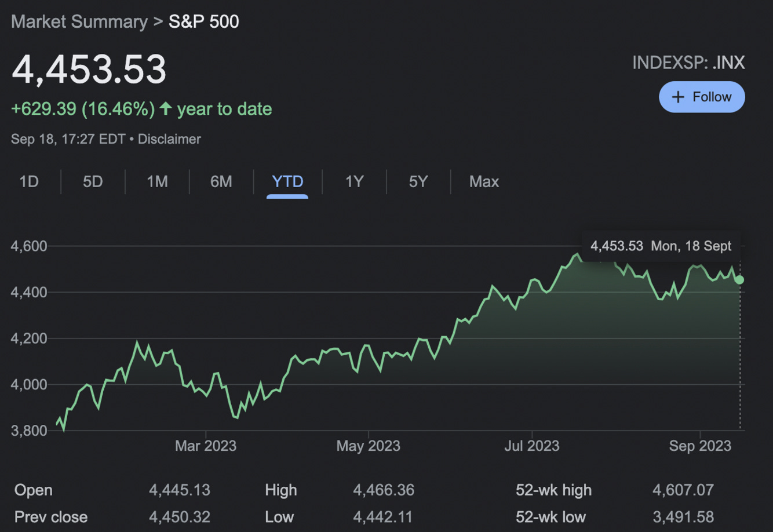Click the S&P 500 title text

coord(203,22)
